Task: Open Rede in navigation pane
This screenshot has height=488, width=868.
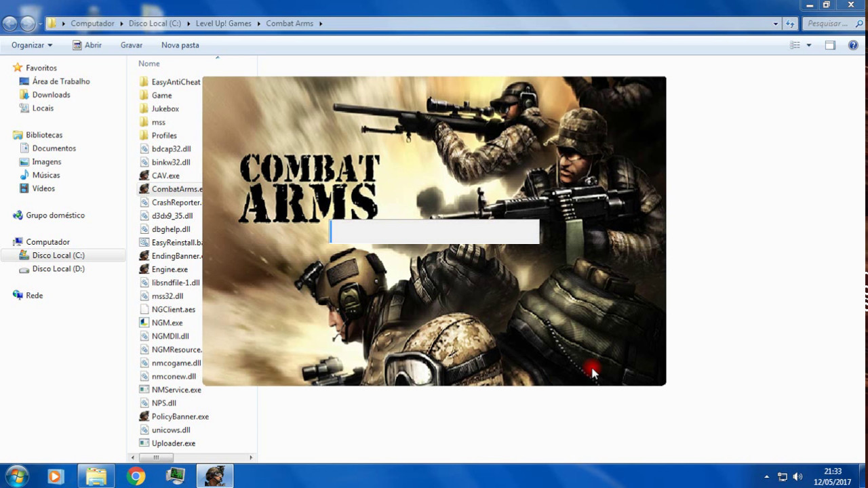Action: pyautogui.click(x=35, y=296)
